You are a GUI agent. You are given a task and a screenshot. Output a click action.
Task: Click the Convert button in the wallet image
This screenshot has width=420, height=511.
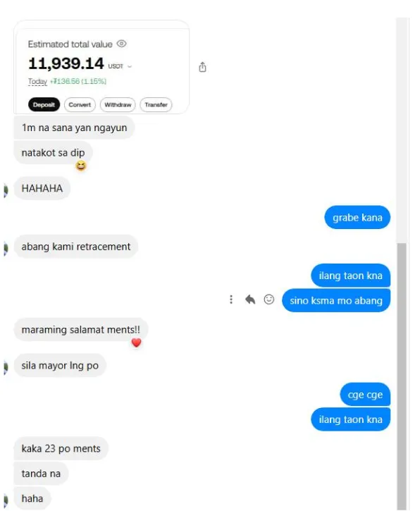click(80, 104)
